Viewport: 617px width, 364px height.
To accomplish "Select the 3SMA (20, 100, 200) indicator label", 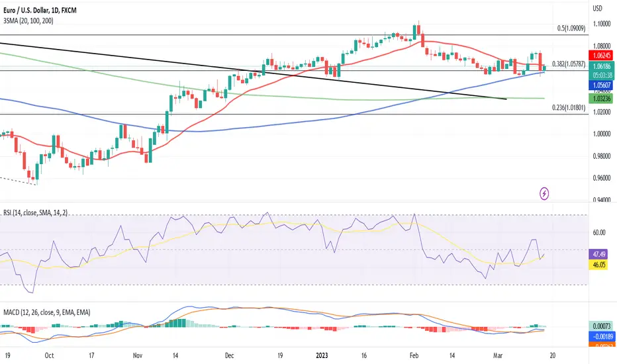I will tap(28, 21).
